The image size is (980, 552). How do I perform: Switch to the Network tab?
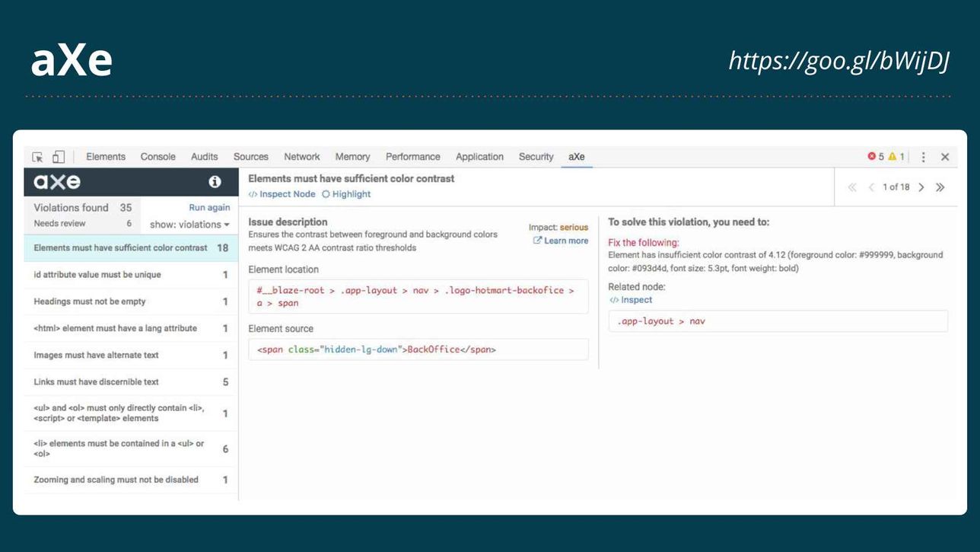pyautogui.click(x=302, y=157)
